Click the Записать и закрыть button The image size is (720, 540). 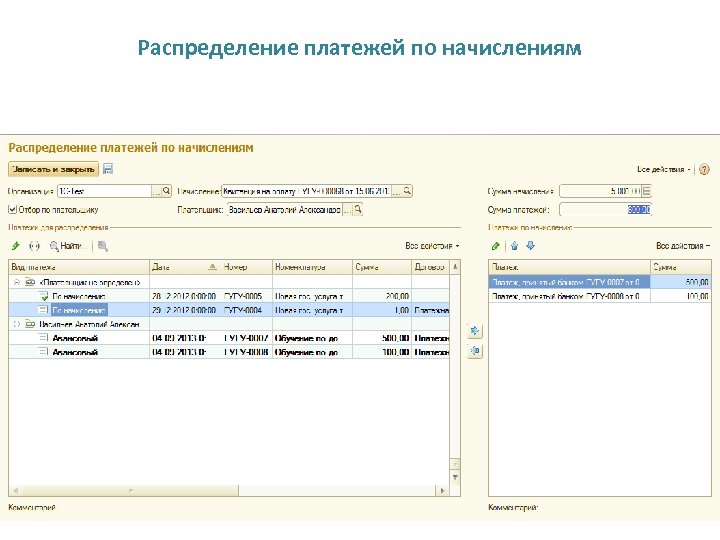pyautogui.click(x=53, y=169)
